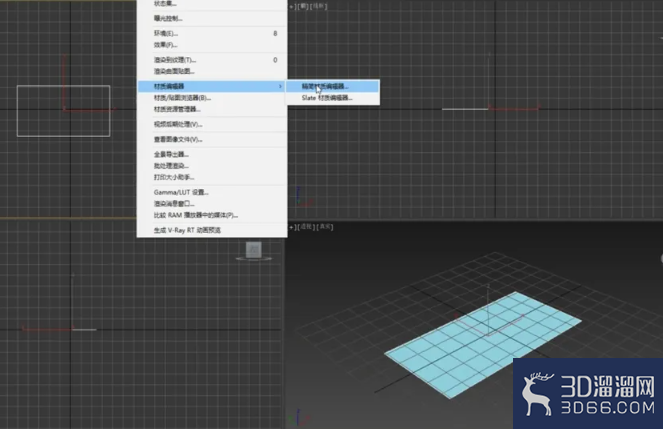
Task: Open 环境(E) environment settings
Action: [x=212, y=33]
